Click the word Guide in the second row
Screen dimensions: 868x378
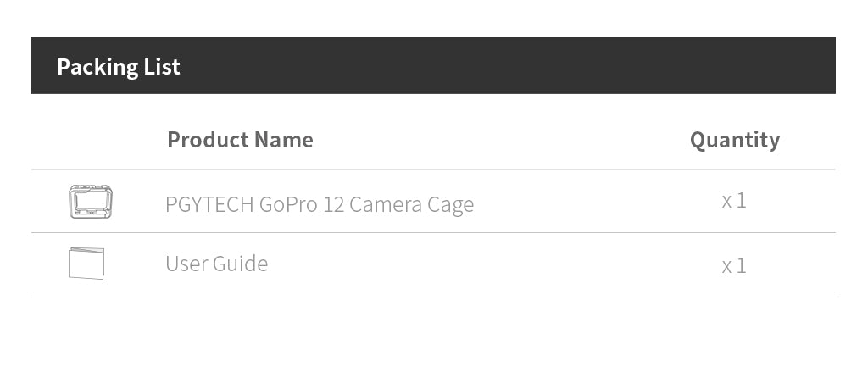point(240,264)
